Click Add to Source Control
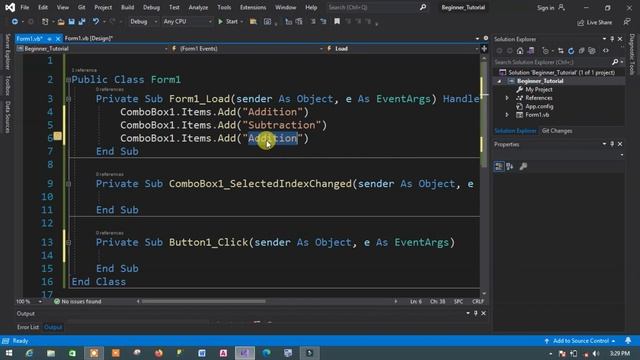This screenshot has height=360, width=640. 581,340
